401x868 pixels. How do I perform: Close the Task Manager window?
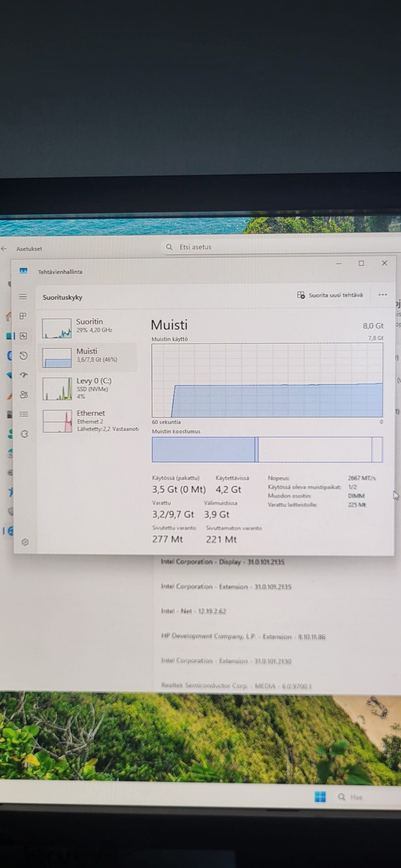tap(384, 263)
